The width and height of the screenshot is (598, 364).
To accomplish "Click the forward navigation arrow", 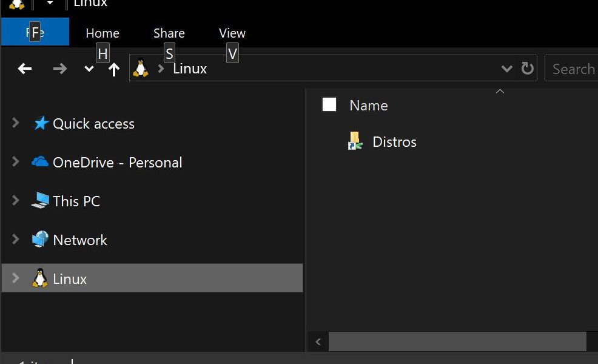I will point(59,69).
